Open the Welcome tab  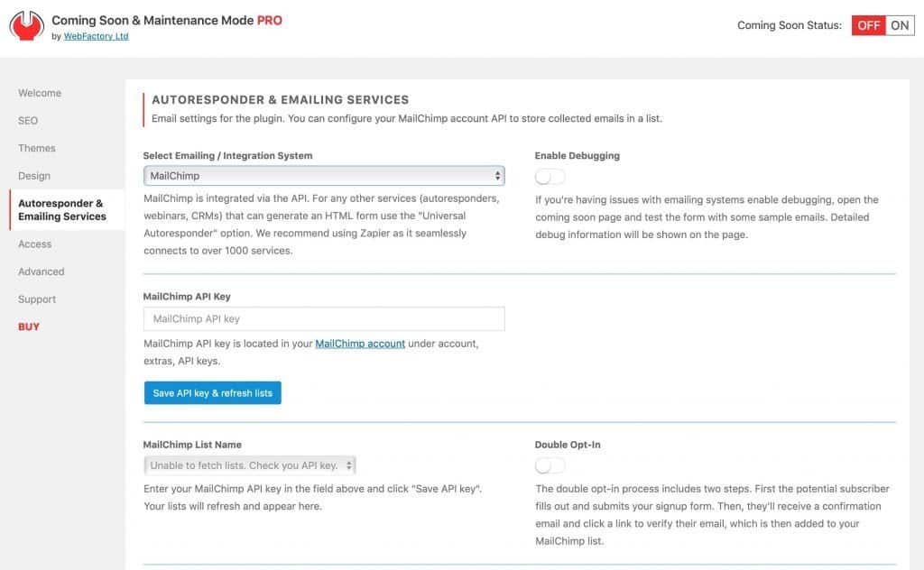[40, 93]
